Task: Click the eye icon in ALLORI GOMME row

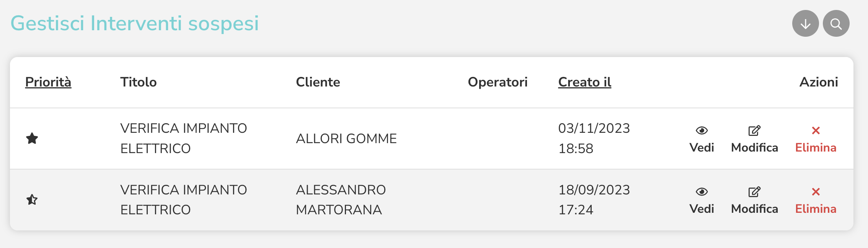Action: (702, 131)
